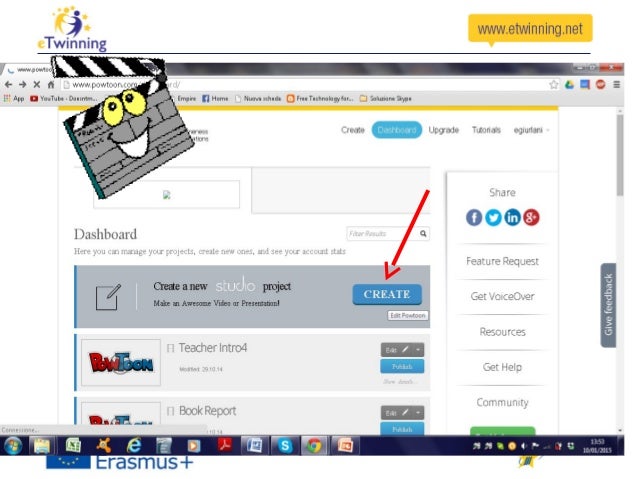Expand the Teacher Intro4 Edit dropdown arrow
Screen dimensions: 638x479
coord(418,350)
